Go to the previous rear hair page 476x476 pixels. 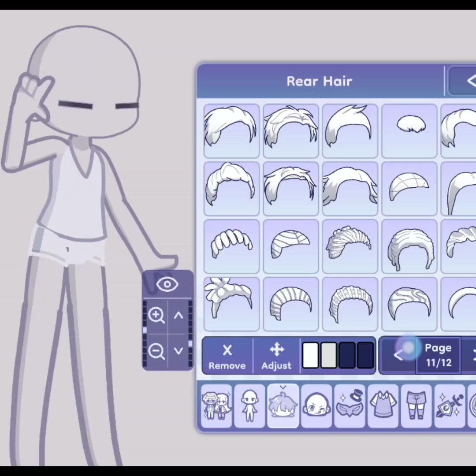coord(398,356)
